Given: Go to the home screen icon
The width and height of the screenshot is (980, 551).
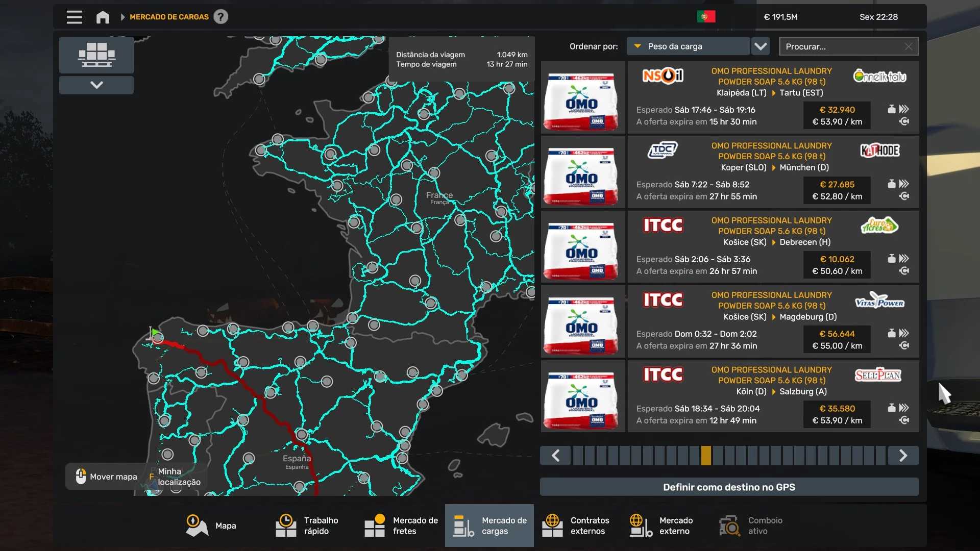Looking at the screenshot, I should pos(103,17).
